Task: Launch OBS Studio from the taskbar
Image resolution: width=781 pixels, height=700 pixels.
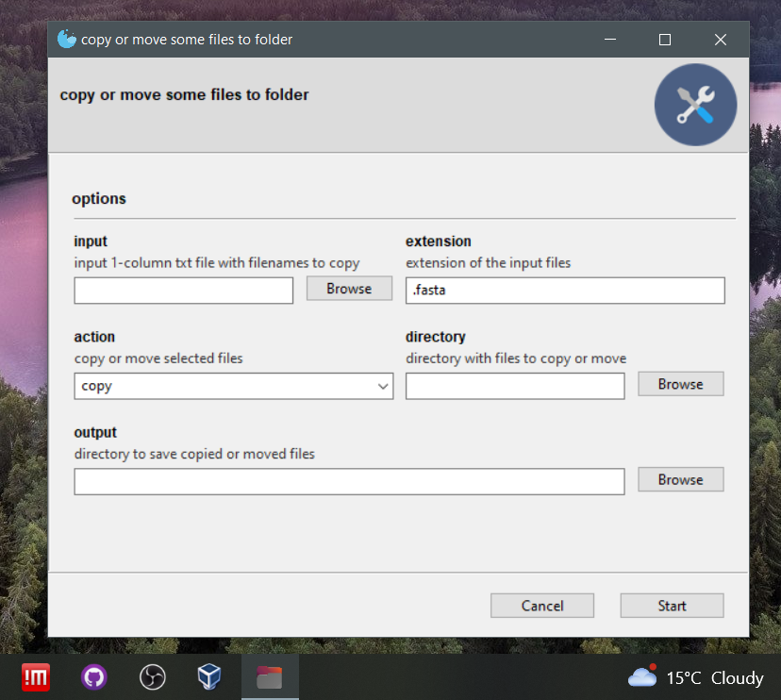Action: pyautogui.click(x=152, y=676)
